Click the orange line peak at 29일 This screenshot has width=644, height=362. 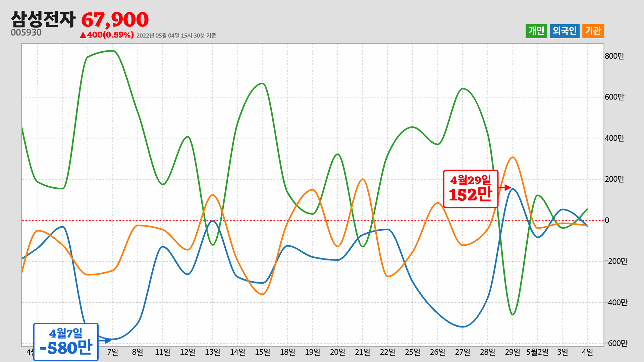coord(513,157)
